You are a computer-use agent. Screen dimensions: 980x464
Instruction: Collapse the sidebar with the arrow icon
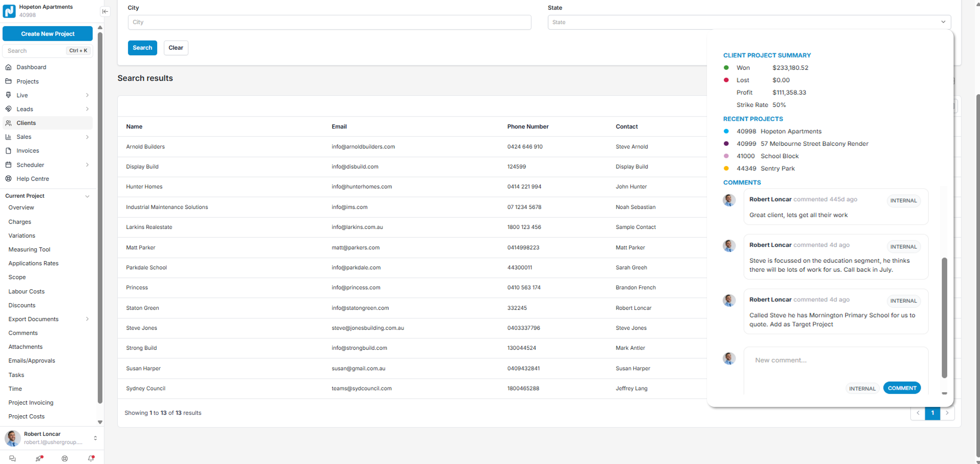point(105,11)
